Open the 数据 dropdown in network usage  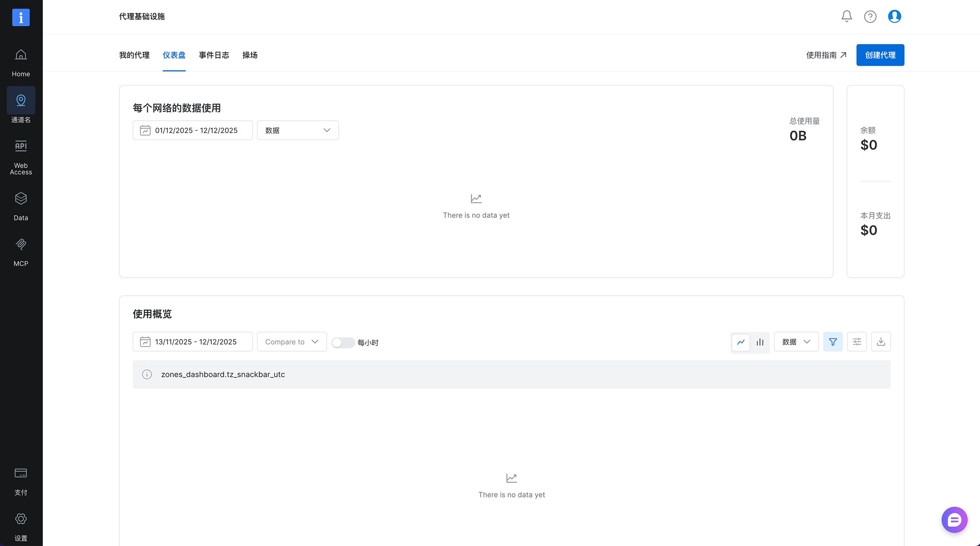tap(298, 130)
